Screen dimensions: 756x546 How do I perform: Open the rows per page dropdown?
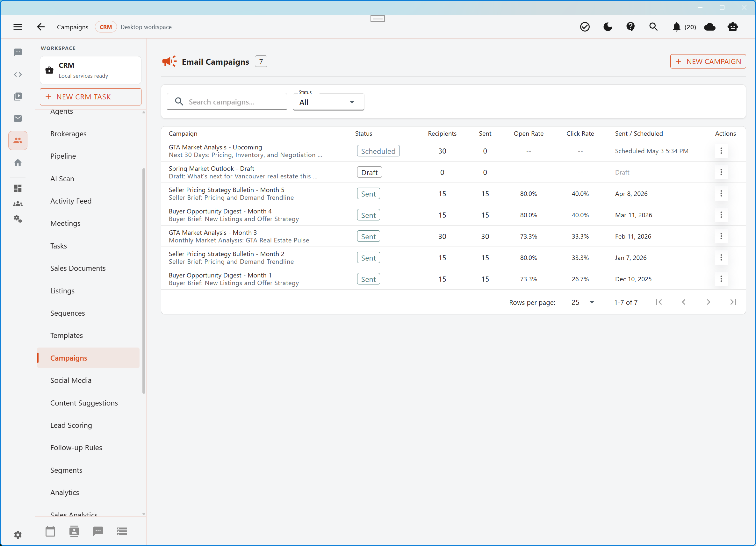click(x=583, y=302)
